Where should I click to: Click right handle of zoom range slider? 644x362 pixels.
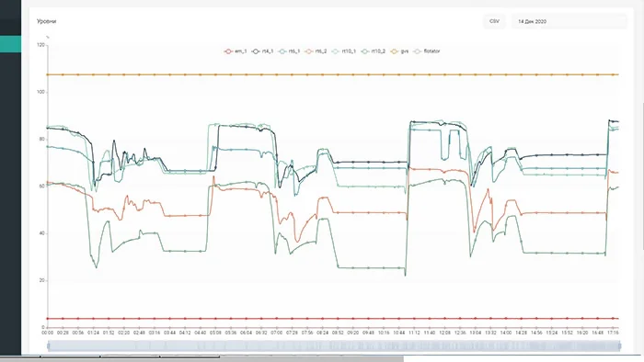point(619,346)
